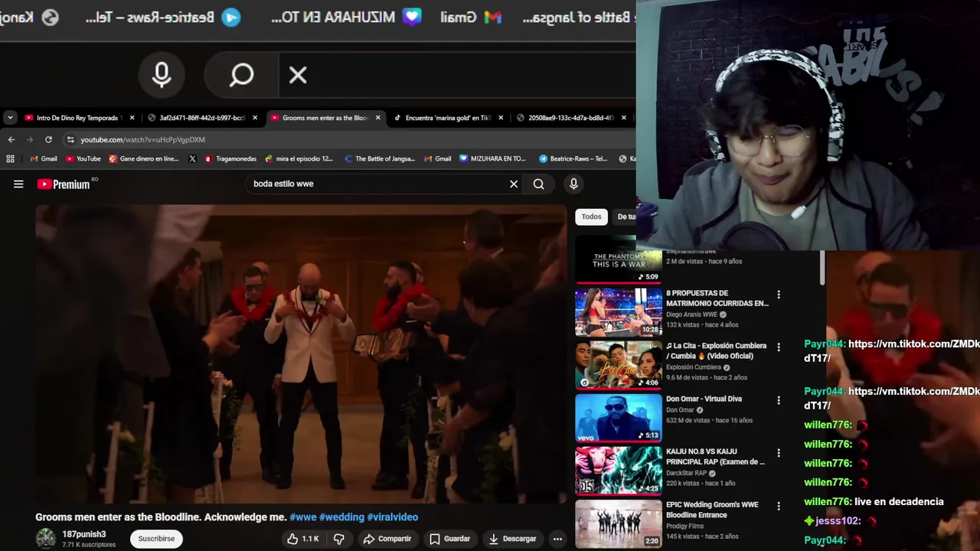Open the 'KAIJU NO.8 VS KAIJU' thumbnail

[619, 471]
